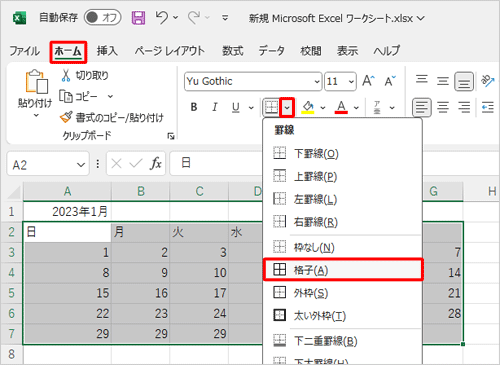The height and width of the screenshot is (365, 500).
Task: Click the decrease indent icon
Action: click(x=488, y=107)
